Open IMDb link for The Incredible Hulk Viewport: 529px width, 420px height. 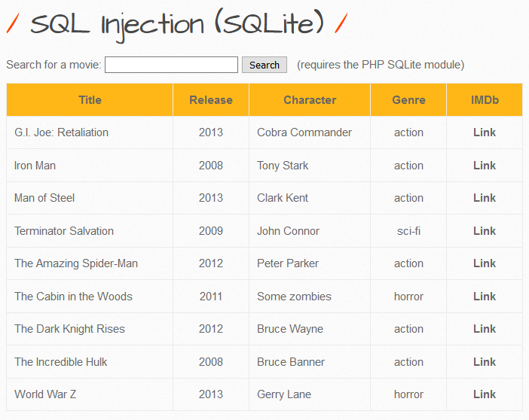(x=485, y=362)
